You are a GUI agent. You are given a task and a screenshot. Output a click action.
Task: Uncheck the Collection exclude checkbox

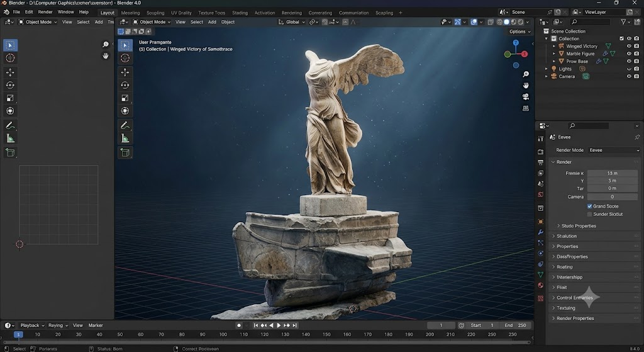coord(621,38)
